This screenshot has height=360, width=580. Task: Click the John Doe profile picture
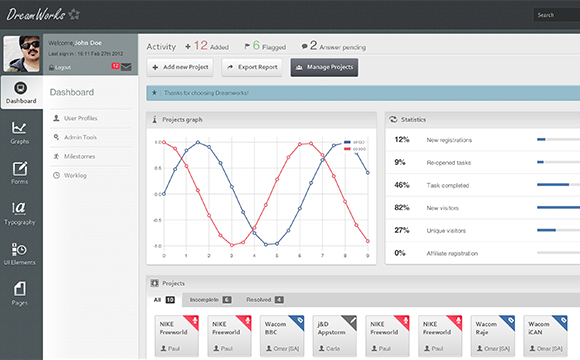click(x=21, y=54)
